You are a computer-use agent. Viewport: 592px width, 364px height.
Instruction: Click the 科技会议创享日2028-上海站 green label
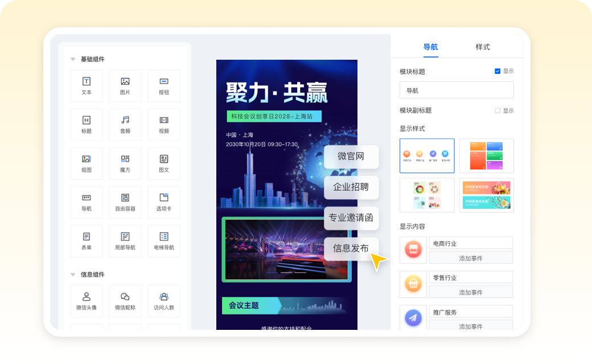(274, 116)
